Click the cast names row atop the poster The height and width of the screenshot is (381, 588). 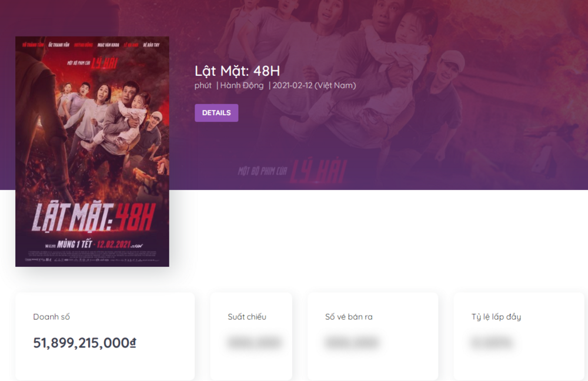pyautogui.click(x=91, y=45)
